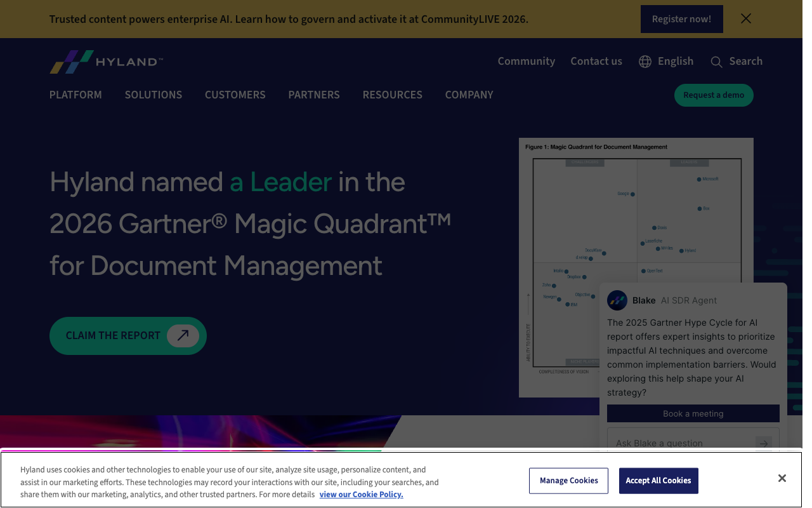
Task: Click the Register now! button
Action: click(x=682, y=19)
